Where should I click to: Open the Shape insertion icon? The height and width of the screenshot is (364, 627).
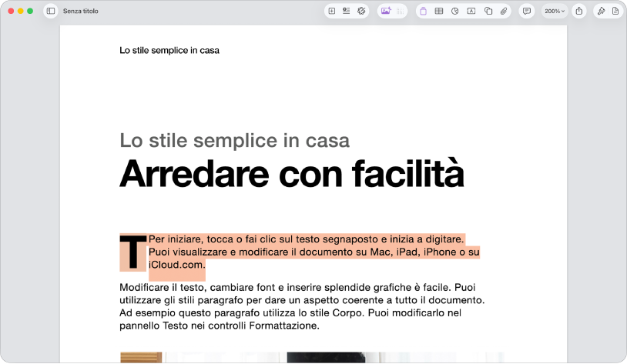pos(488,12)
